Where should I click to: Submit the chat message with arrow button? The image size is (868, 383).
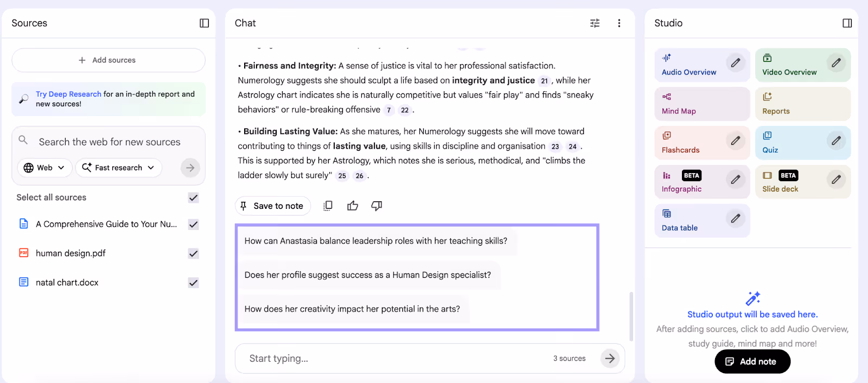610,359
